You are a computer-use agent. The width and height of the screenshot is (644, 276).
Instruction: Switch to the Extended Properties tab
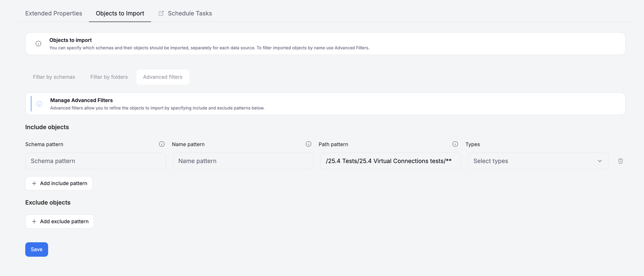[x=53, y=13]
